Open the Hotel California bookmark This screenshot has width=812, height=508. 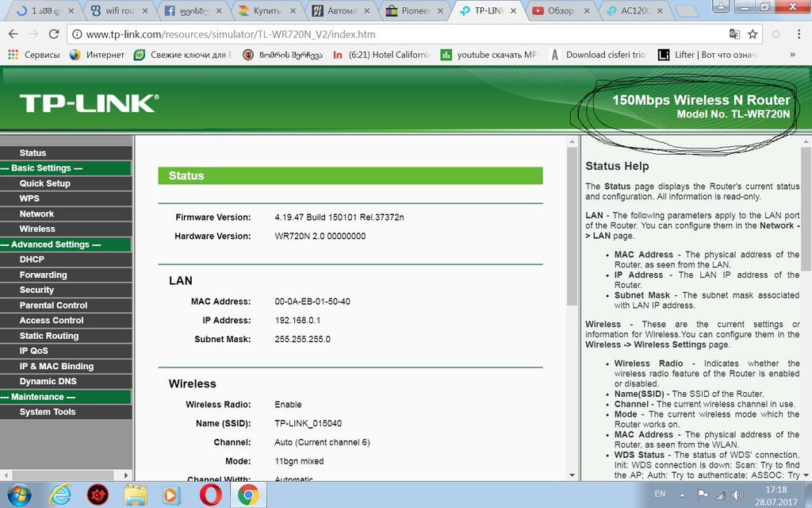(x=381, y=55)
